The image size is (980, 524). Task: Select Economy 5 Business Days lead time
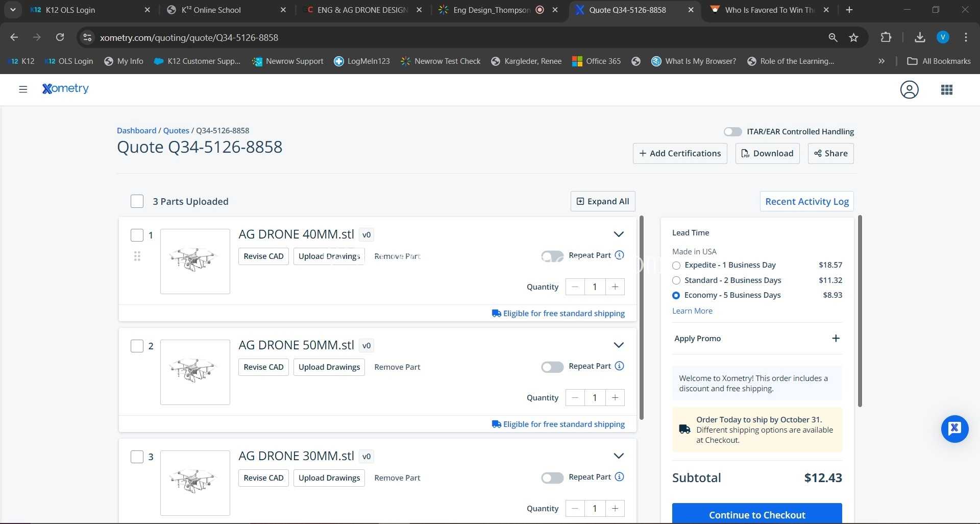tap(676, 295)
